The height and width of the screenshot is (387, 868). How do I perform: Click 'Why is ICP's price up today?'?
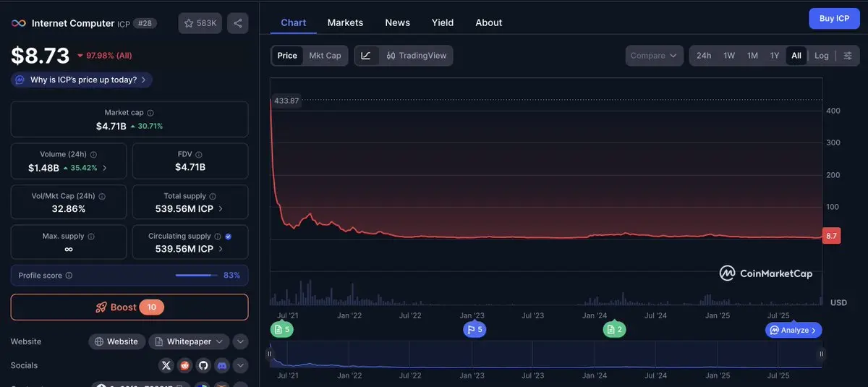82,80
